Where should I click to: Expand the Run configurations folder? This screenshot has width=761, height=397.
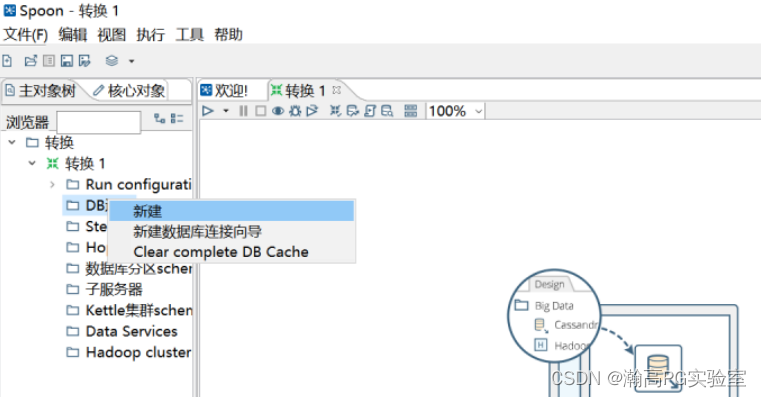click(x=52, y=184)
